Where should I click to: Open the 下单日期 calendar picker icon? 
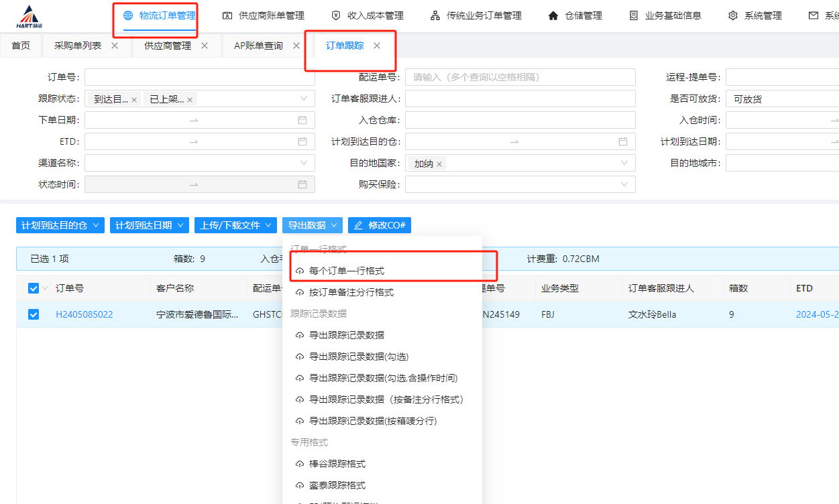tap(302, 120)
